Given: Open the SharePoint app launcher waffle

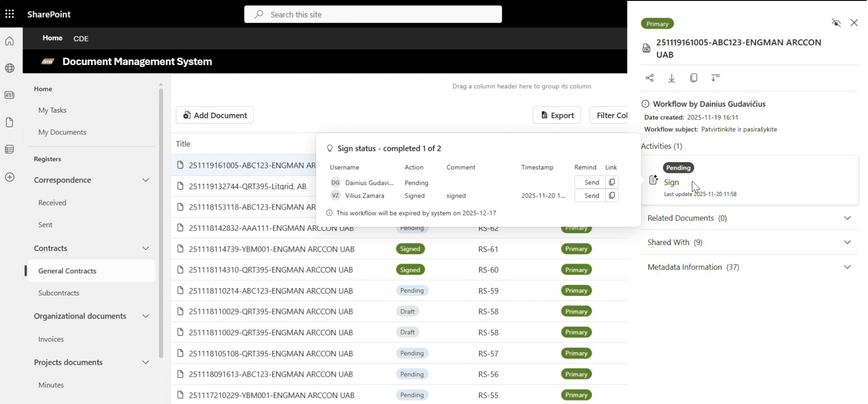Looking at the screenshot, I should point(9,14).
